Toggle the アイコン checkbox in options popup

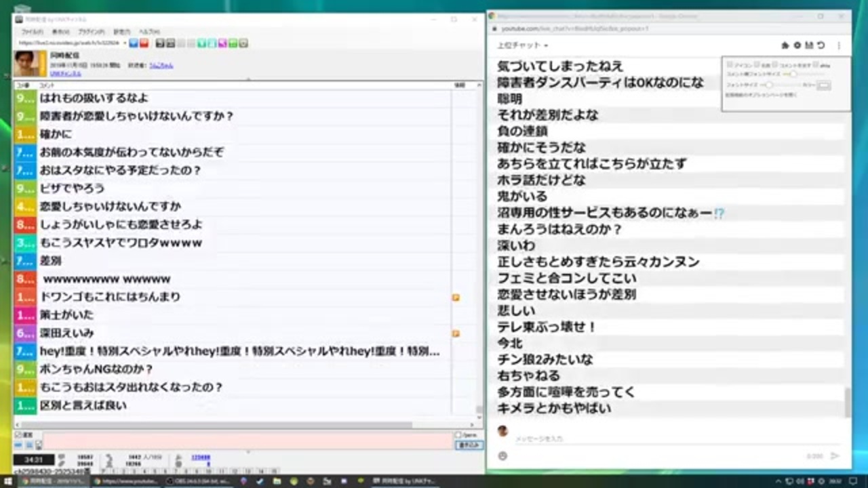[729, 65]
